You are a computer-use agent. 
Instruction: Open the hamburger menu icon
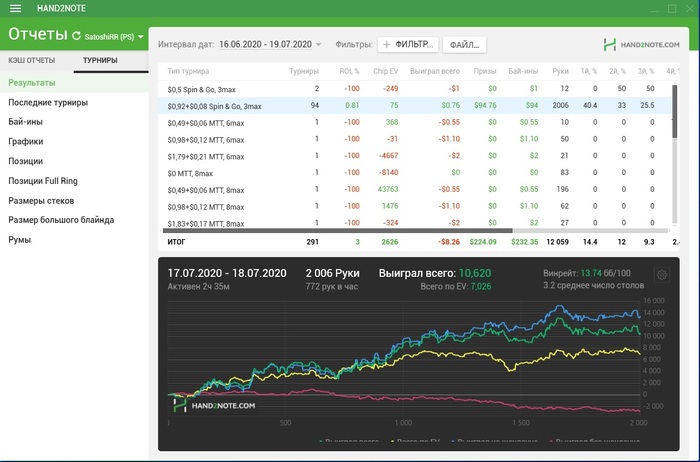(x=16, y=8)
